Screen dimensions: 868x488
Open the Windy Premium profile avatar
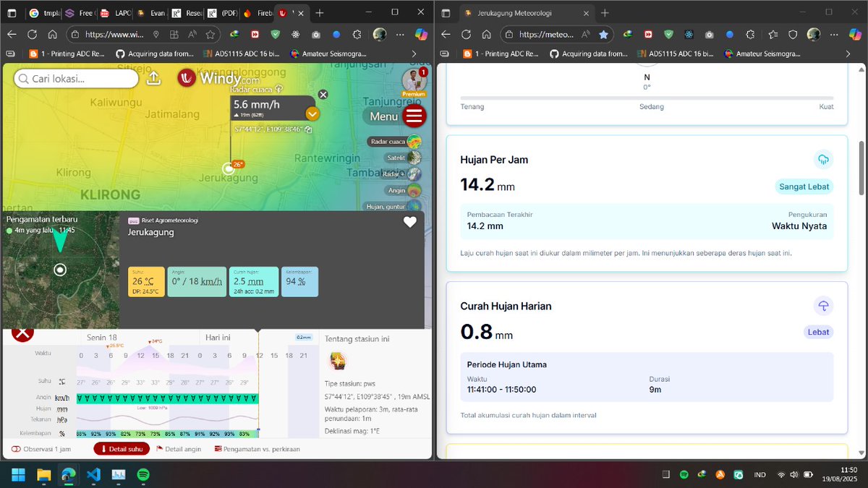coord(414,80)
